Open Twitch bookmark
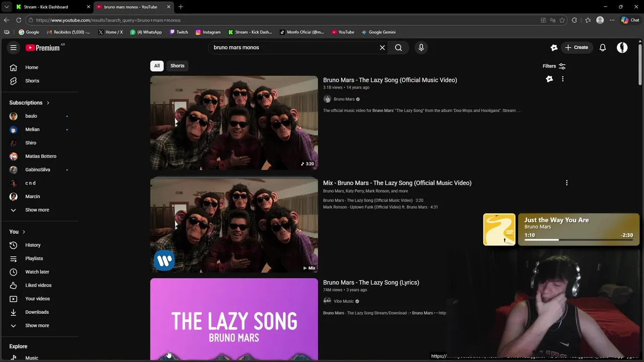This screenshot has height=362, width=644. [179, 32]
